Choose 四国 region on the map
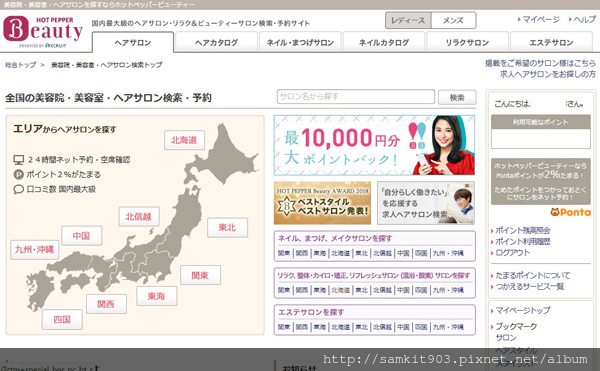Image resolution: width=600 pixels, height=371 pixels. (62, 319)
